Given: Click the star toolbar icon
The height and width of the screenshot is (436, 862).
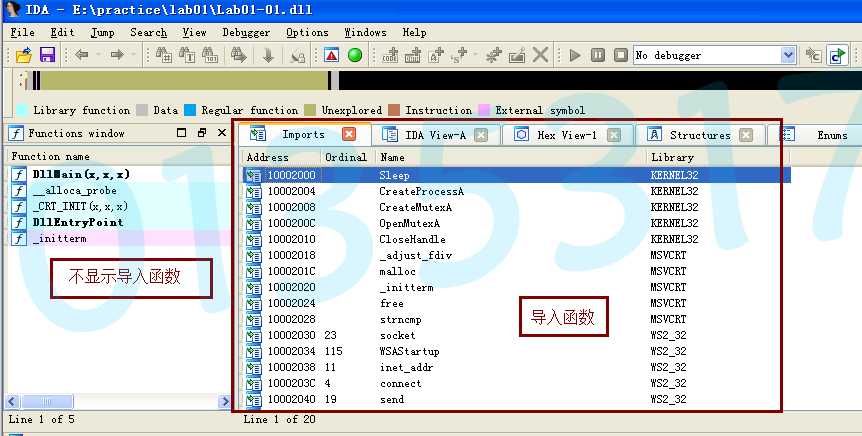Looking at the screenshot, I should 494,55.
